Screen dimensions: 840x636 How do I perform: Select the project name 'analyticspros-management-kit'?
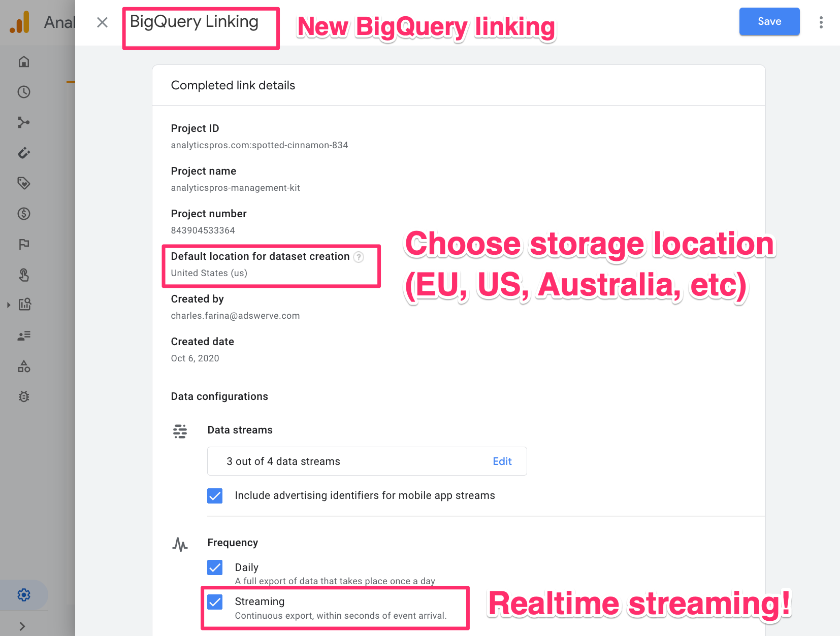(x=236, y=188)
